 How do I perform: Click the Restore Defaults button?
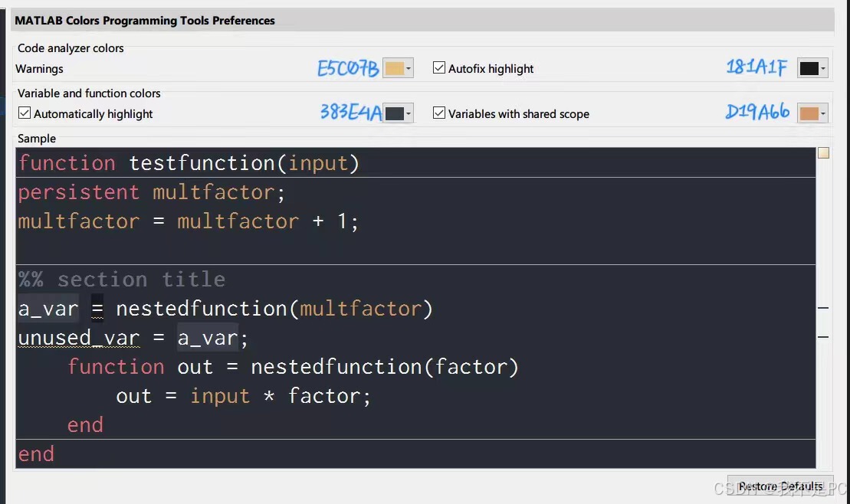(x=780, y=486)
